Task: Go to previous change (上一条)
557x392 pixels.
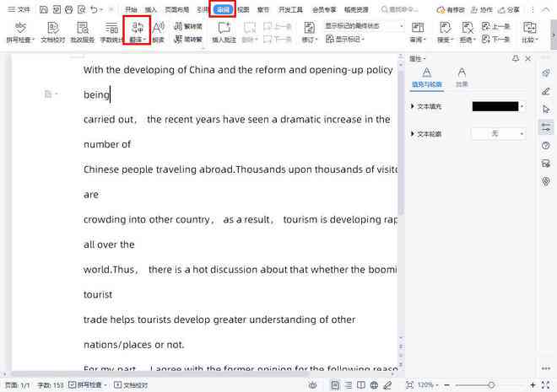Action: pyautogui.click(x=496, y=26)
